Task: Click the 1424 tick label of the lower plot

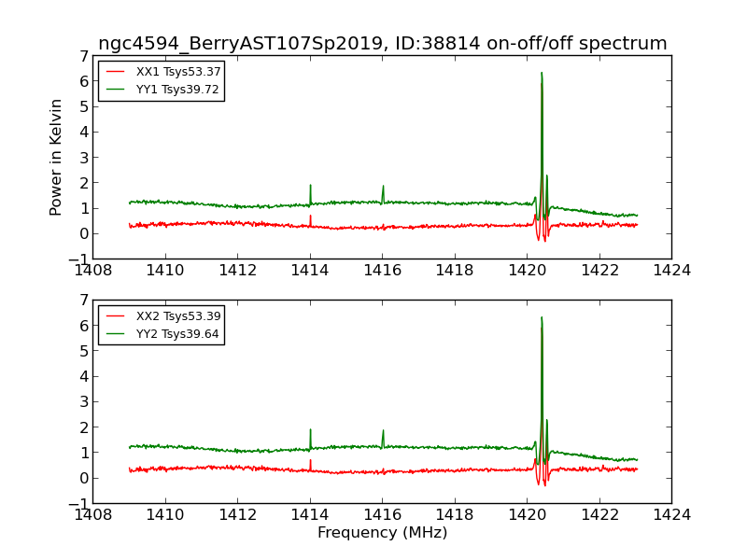Action: (x=671, y=515)
